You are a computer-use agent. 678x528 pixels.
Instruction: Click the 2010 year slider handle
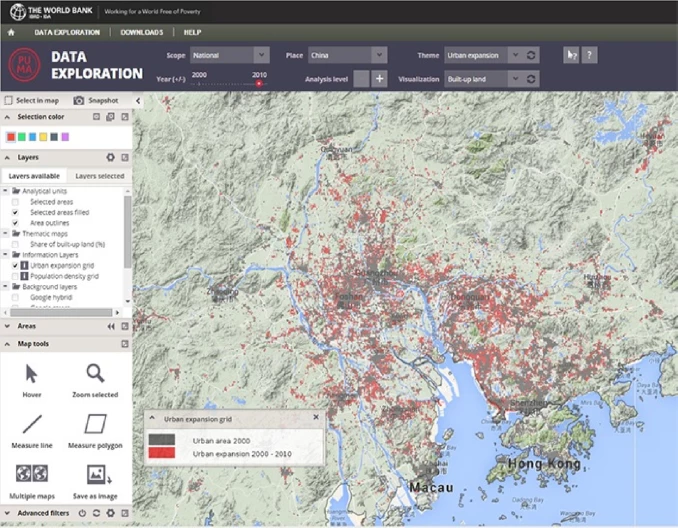tap(259, 83)
